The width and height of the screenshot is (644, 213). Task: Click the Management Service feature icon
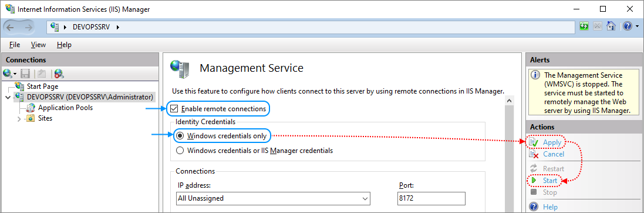pyautogui.click(x=180, y=69)
